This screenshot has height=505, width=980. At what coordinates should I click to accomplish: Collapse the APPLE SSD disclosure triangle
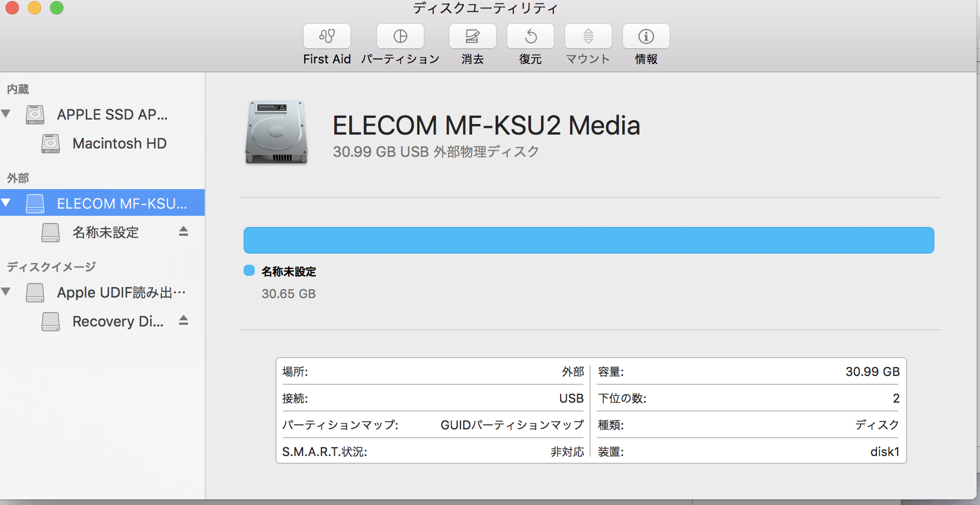point(6,114)
